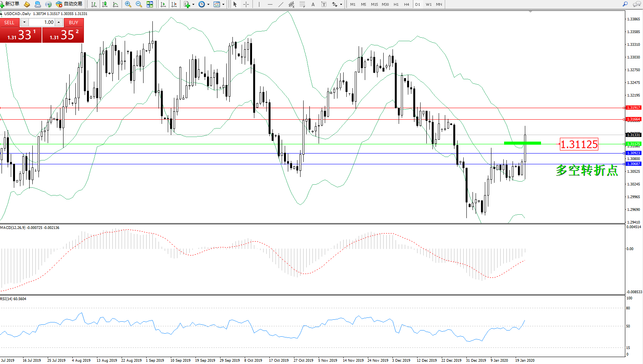
Task: Select the Fibonacci retracement tool
Action: (302, 4)
